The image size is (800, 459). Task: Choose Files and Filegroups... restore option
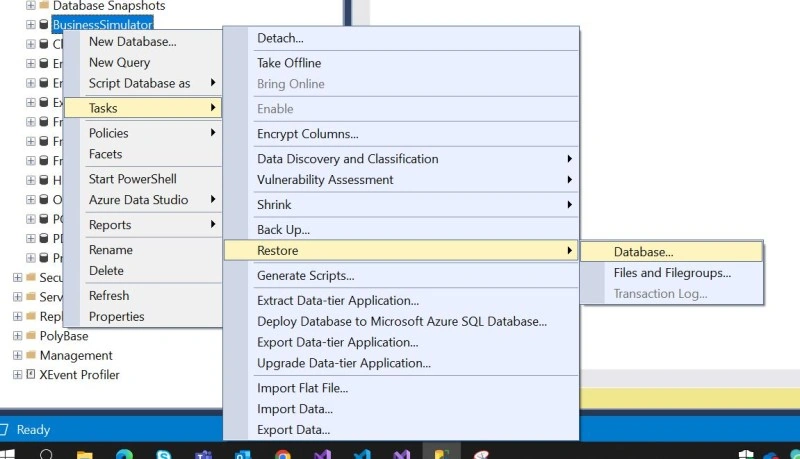pyautogui.click(x=672, y=273)
